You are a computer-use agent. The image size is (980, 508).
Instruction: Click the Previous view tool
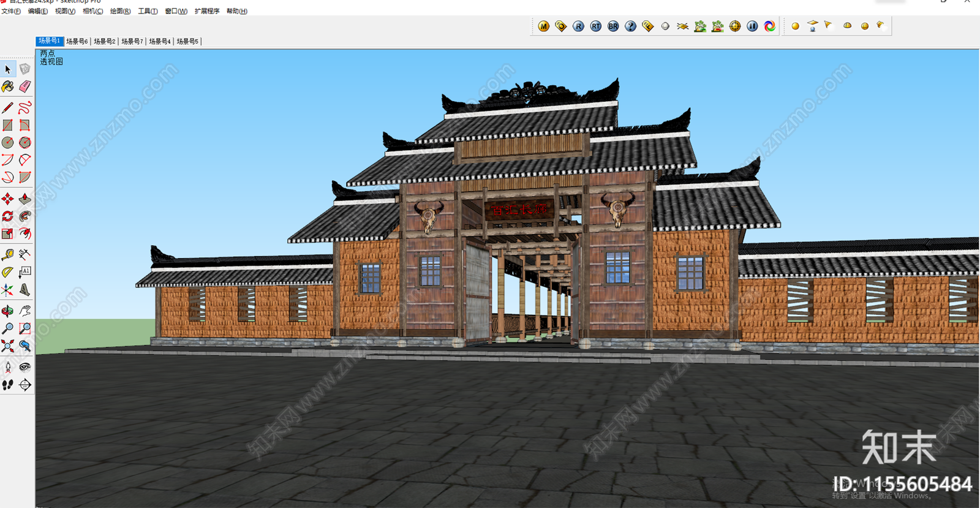24,346
